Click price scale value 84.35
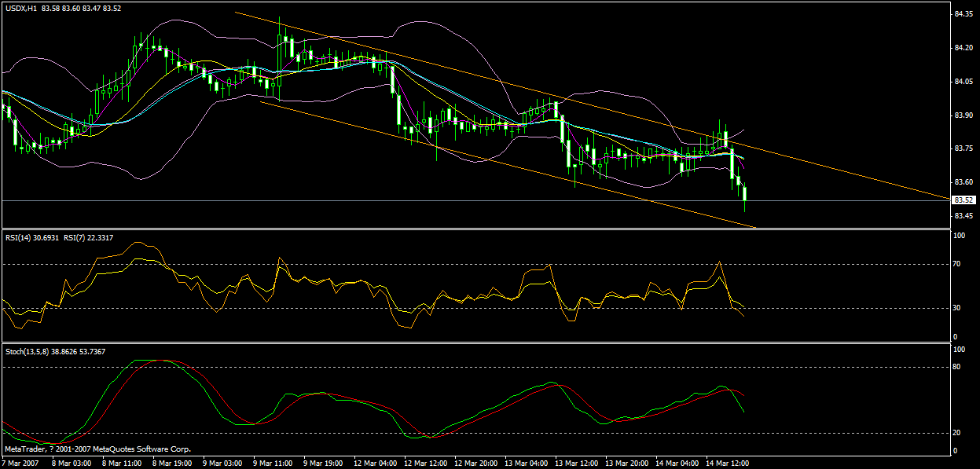Screen dimensions: 980x469 (x=963, y=14)
